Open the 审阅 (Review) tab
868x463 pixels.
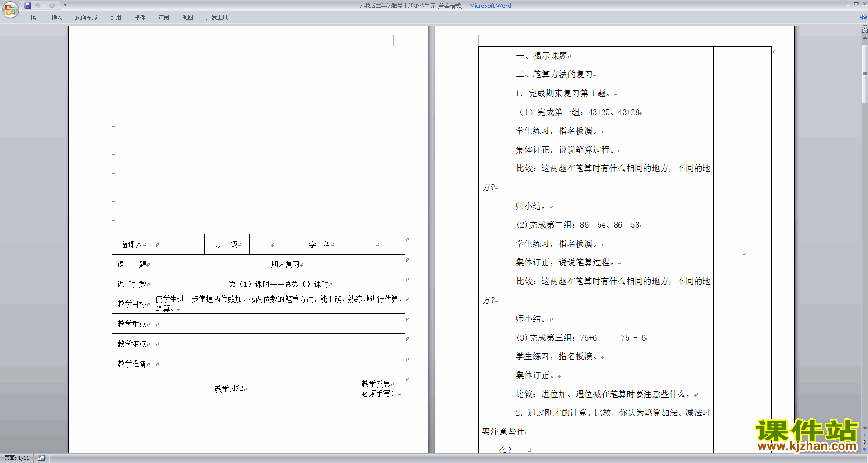tap(164, 17)
